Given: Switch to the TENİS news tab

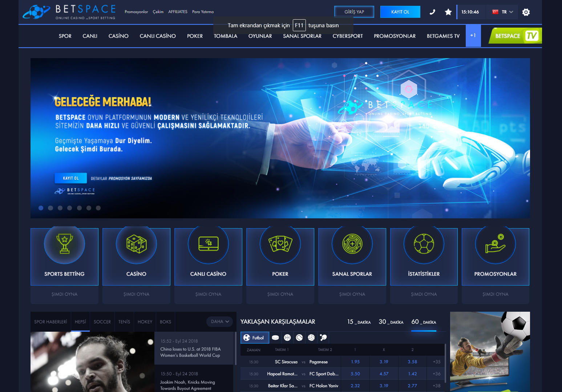Looking at the screenshot, I should click(124, 322).
